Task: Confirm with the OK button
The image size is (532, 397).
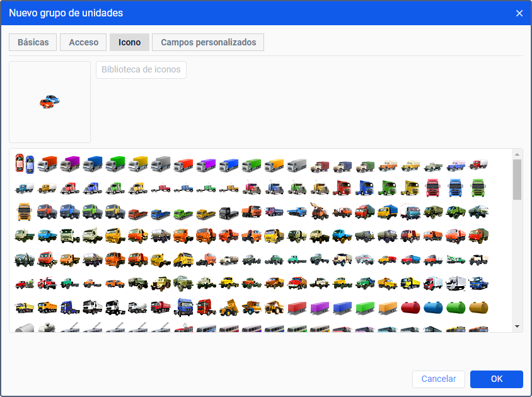Action: coord(496,379)
